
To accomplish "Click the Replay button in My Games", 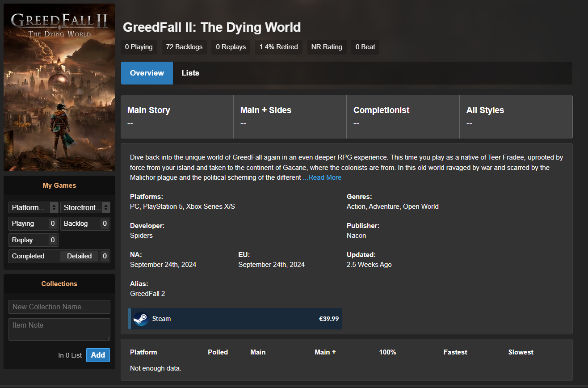I will (34, 240).
